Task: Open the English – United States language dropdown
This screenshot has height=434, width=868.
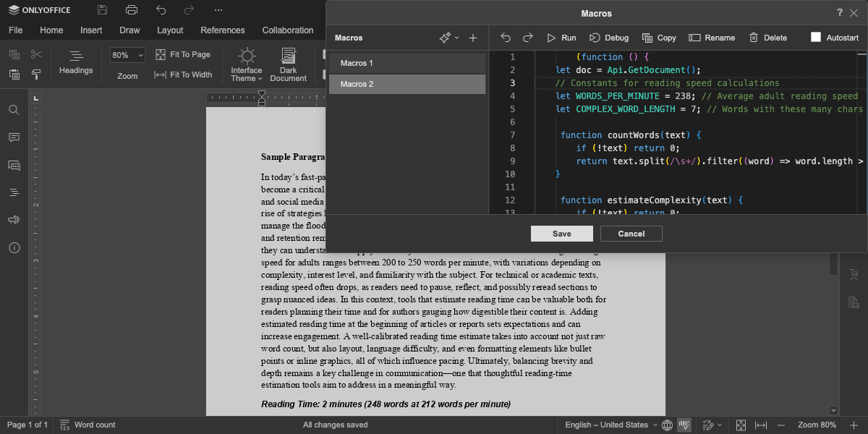Action: [x=611, y=425]
